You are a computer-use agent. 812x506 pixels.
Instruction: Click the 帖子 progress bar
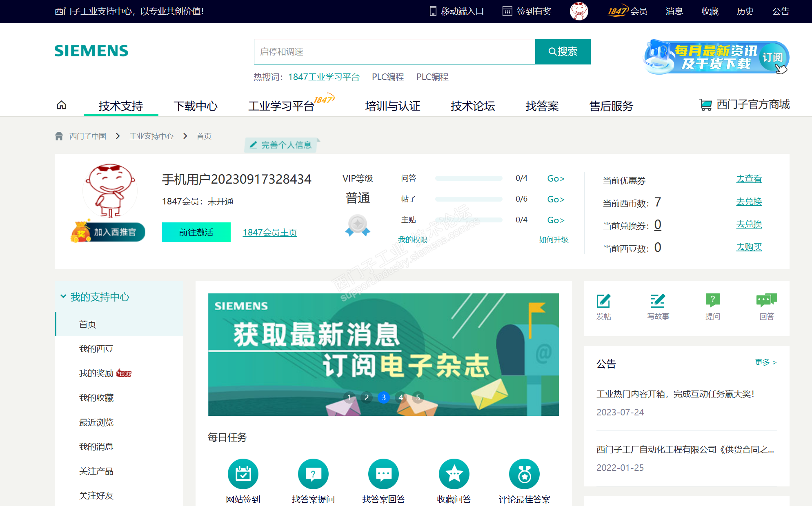click(468, 199)
